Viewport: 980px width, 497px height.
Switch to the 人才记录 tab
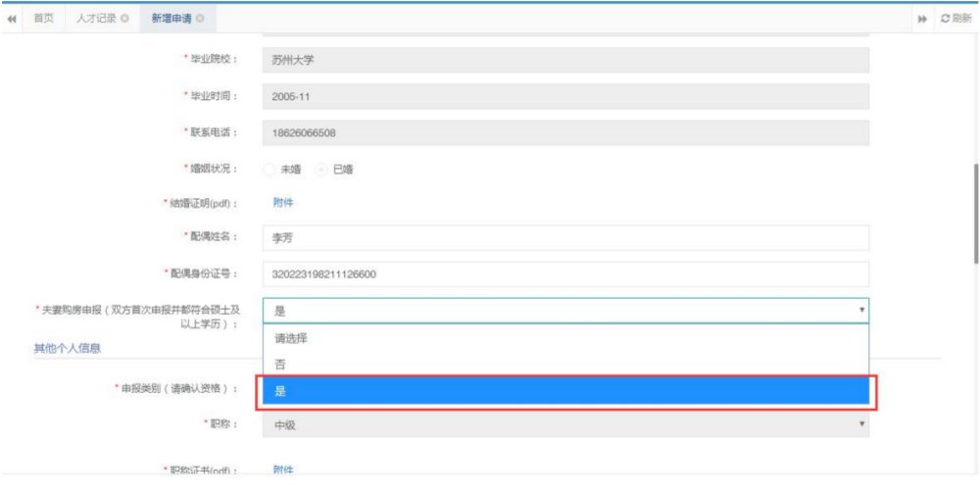pos(96,19)
